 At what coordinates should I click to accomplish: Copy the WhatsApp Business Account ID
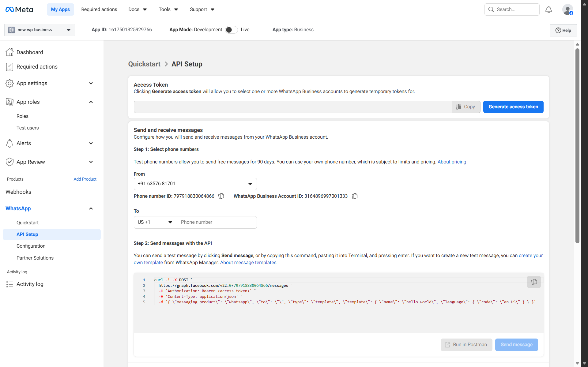tap(355, 196)
